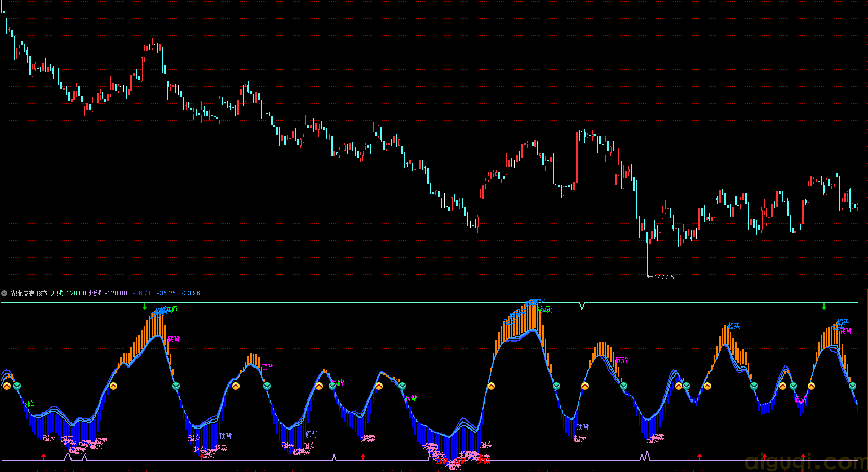Click the -35.25 indicator value

click(x=167, y=293)
